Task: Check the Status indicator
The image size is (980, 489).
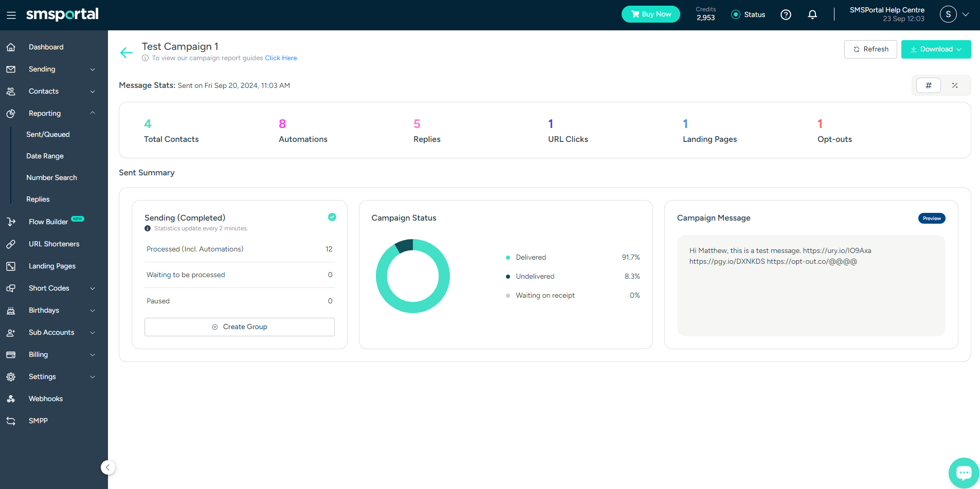Action: click(748, 14)
